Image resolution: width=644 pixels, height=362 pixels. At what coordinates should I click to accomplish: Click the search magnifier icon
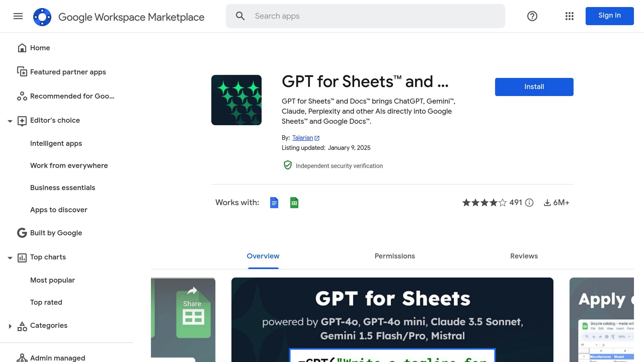pyautogui.click(x=240, y=16)
